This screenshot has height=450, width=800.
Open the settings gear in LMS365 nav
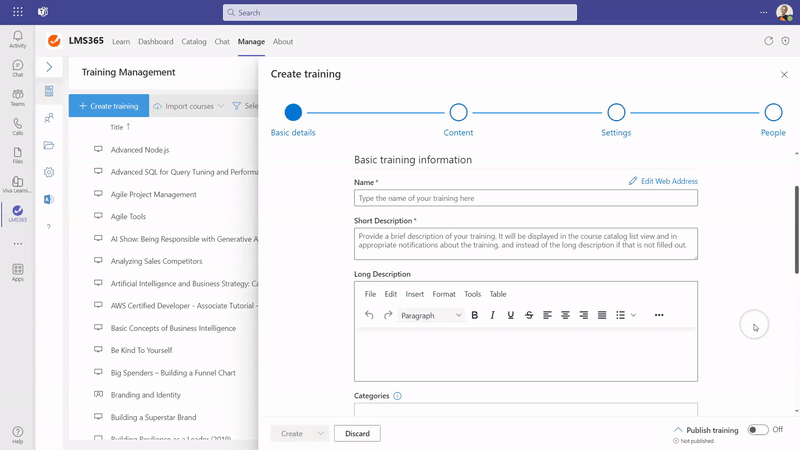(49, 172)
